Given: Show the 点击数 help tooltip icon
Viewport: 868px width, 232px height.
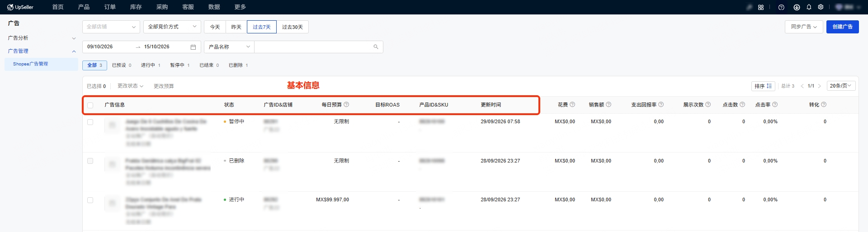Looking at the screenshot, I should click(x=742, y=104).
